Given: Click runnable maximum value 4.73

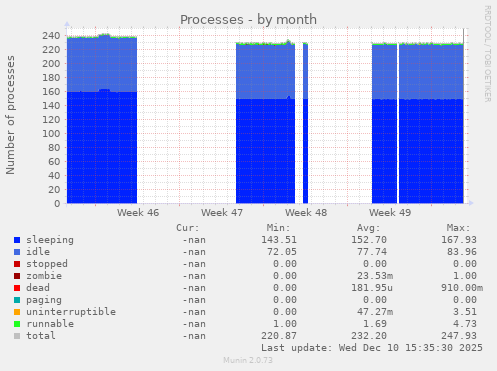Looking at the screenshot, I should click(465, 324).
